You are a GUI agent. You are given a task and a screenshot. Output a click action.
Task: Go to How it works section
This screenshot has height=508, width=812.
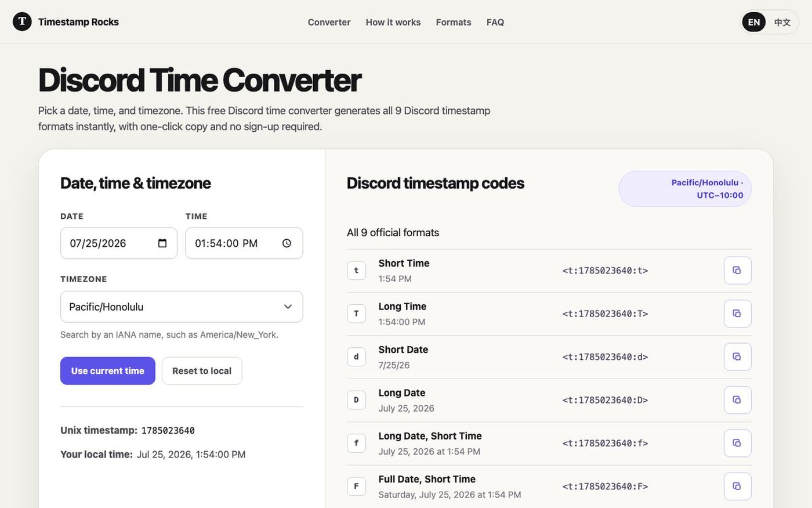(393, 22)
